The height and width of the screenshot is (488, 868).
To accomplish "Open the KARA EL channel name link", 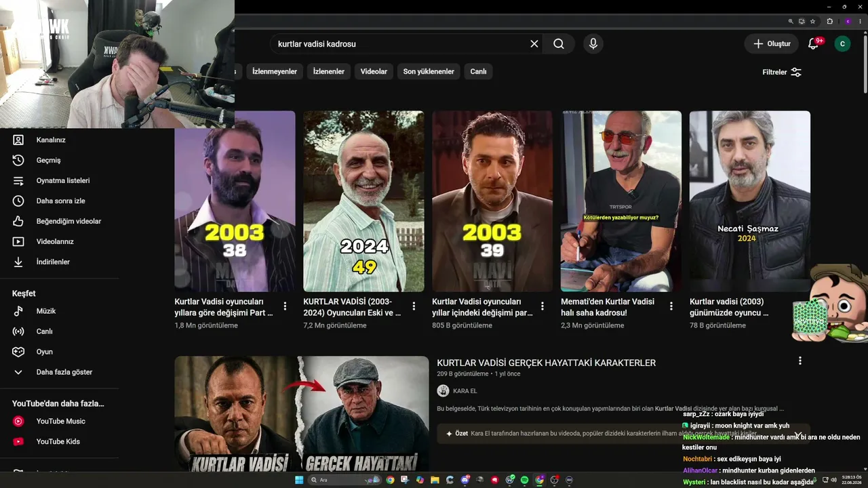I will tap(465, 391).
